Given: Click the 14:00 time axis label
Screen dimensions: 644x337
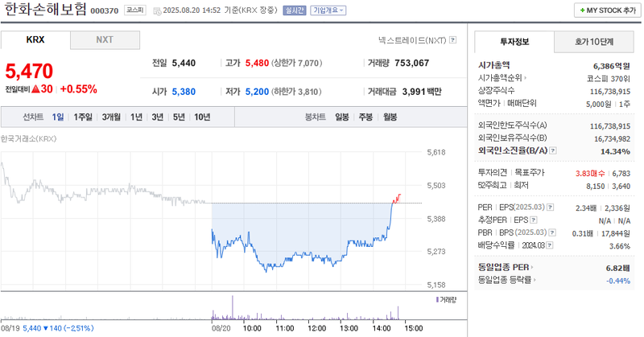Looking at the screenshot, I should (381, 328).
